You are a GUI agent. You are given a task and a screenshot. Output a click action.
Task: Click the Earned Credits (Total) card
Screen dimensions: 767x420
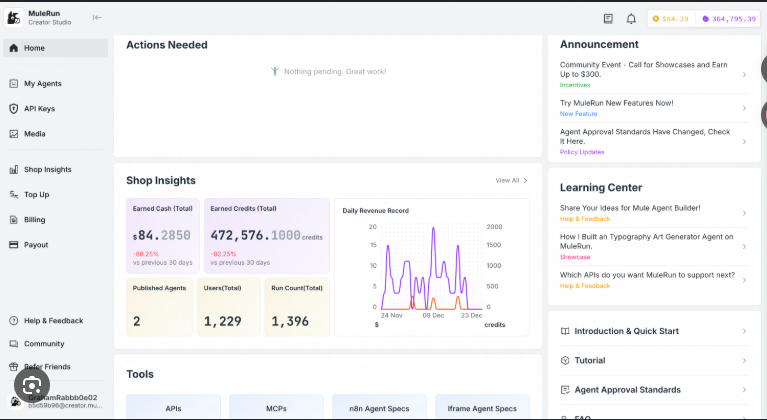click(267, 236)
